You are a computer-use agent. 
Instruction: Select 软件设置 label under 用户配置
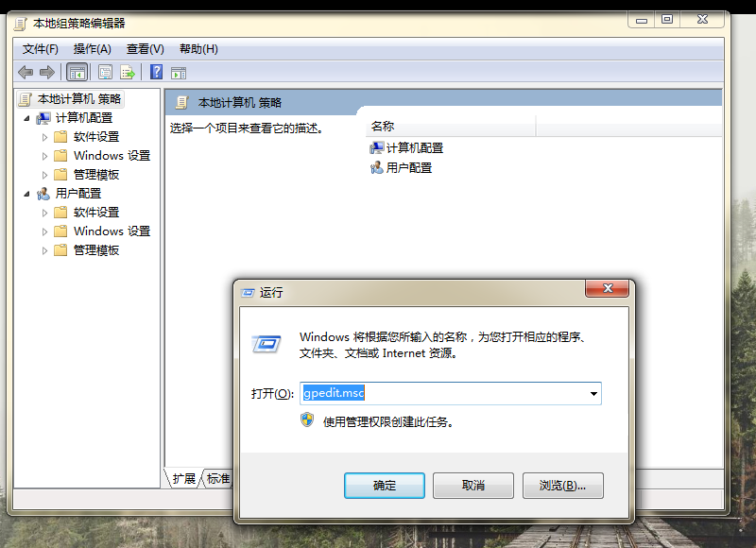(x=96, y=213)
